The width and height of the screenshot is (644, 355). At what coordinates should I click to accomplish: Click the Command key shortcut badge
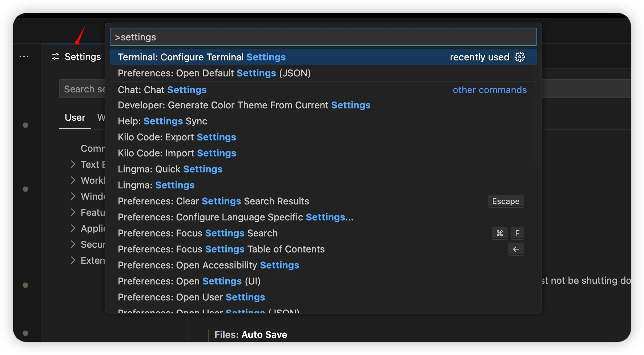click(500, 233)
